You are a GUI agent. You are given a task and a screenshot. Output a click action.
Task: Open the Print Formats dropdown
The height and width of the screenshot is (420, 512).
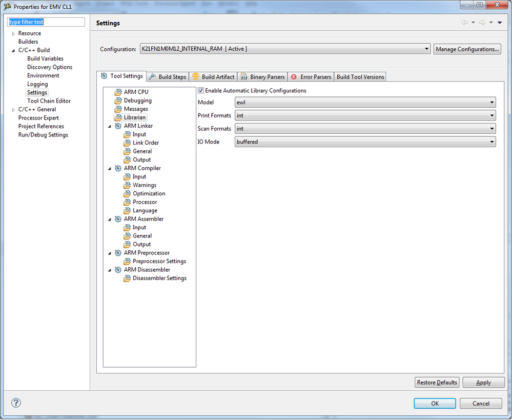[x=365, y=116]
